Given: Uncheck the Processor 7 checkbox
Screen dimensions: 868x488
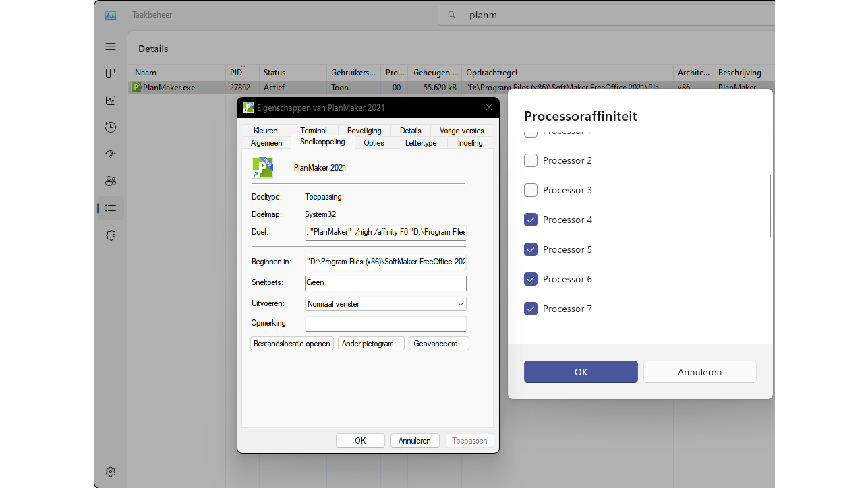Looking at the screenshot, I should point(531,309).
